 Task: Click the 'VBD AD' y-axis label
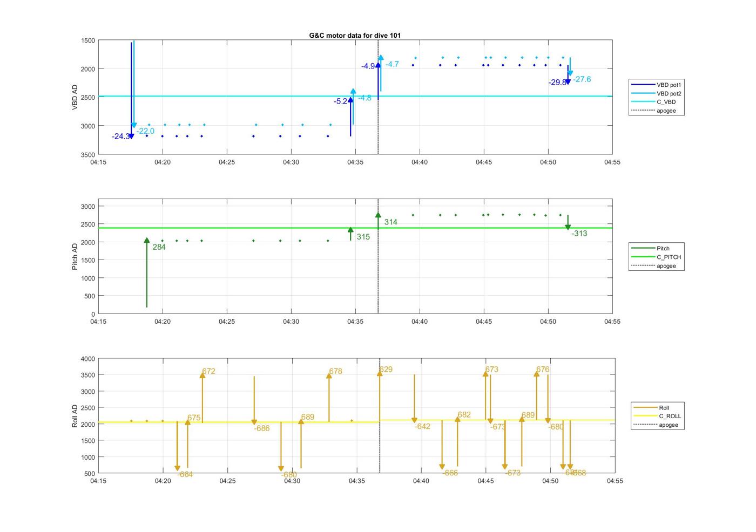tap(75, 97)
